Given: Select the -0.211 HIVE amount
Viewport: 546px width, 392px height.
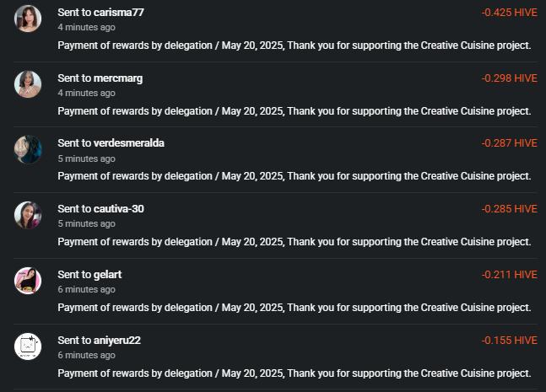Looking at the screenshot, I should pyautogui.click(x=510, y=275).
